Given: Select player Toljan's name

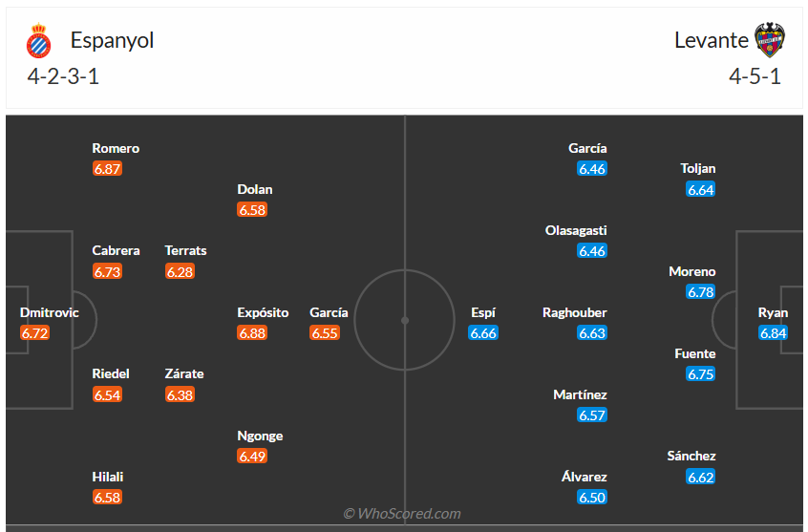Looking at the screenshot, I should (x=698, y=168).
